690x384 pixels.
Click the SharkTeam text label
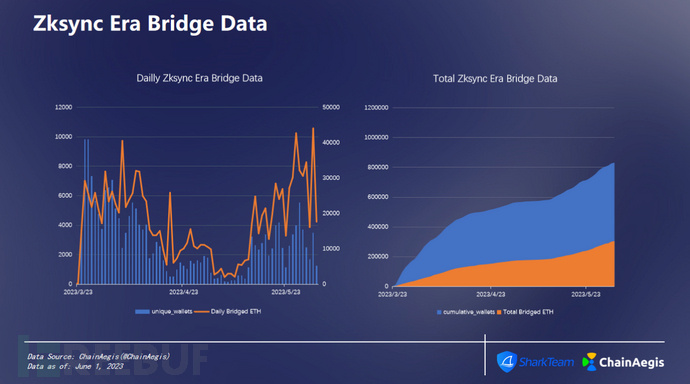coord(547,362)
